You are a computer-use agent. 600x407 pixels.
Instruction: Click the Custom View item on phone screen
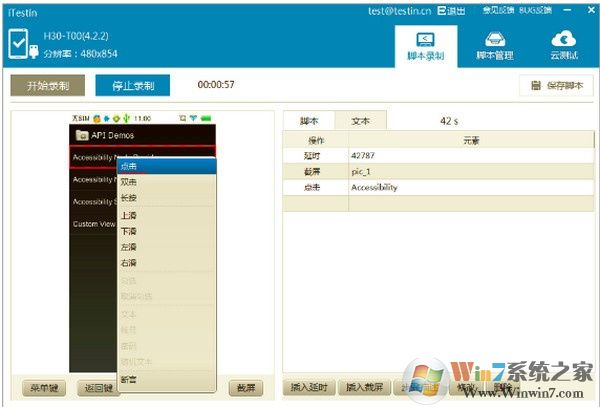(94, 224)
